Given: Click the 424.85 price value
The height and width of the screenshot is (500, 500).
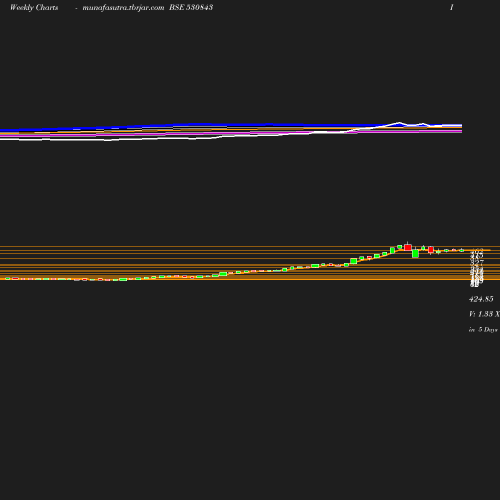Looking at the screenshot, I should click(481, 299).
